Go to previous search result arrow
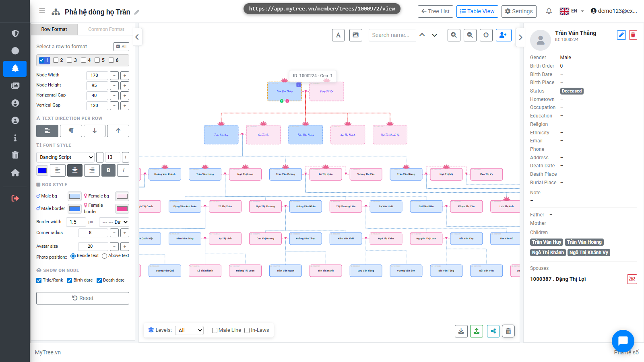 click(422, 35)
